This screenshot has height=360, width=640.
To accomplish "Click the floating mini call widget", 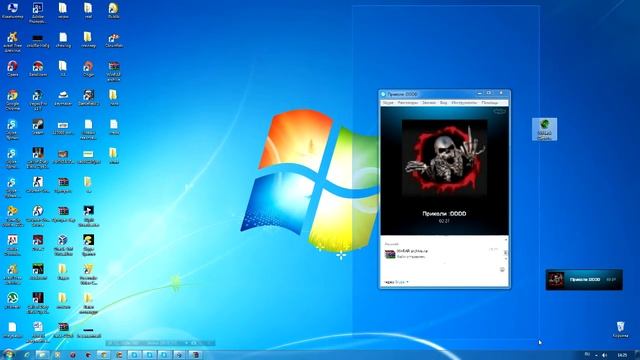I will click(x=584, y=280).
